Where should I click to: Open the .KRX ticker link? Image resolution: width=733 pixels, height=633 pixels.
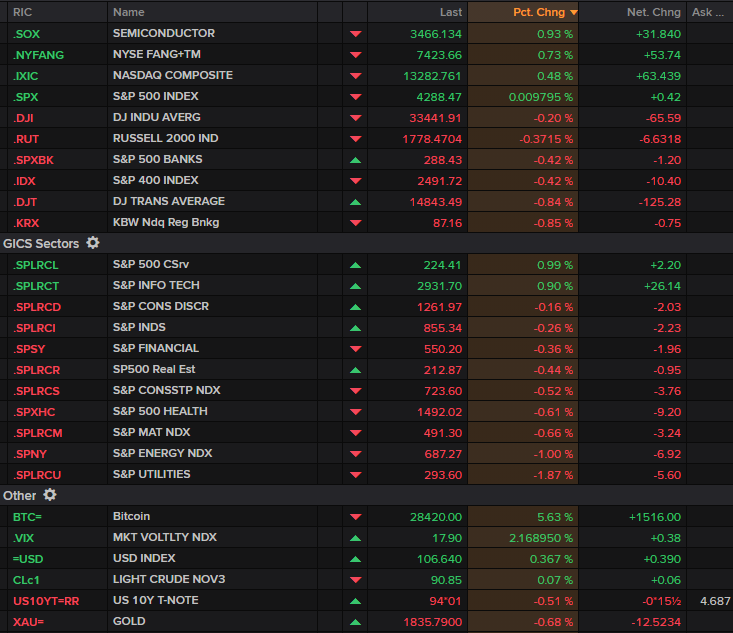[x=26, y=223]
